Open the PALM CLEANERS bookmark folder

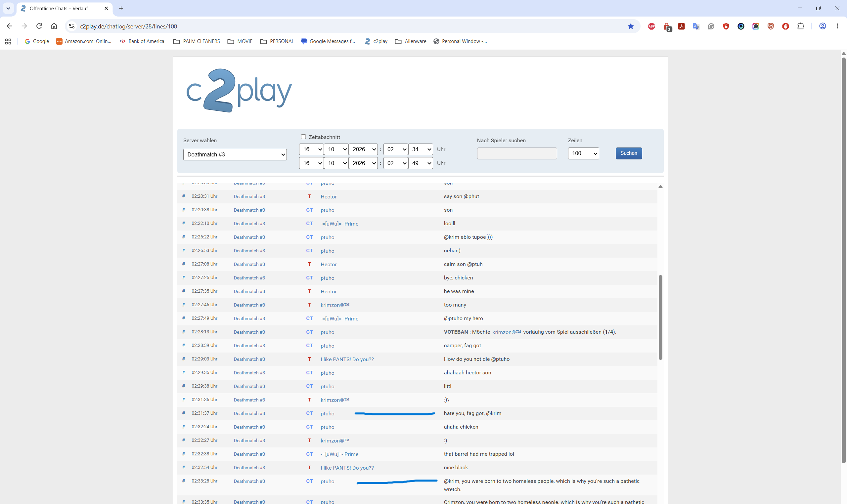pos(197,41)
